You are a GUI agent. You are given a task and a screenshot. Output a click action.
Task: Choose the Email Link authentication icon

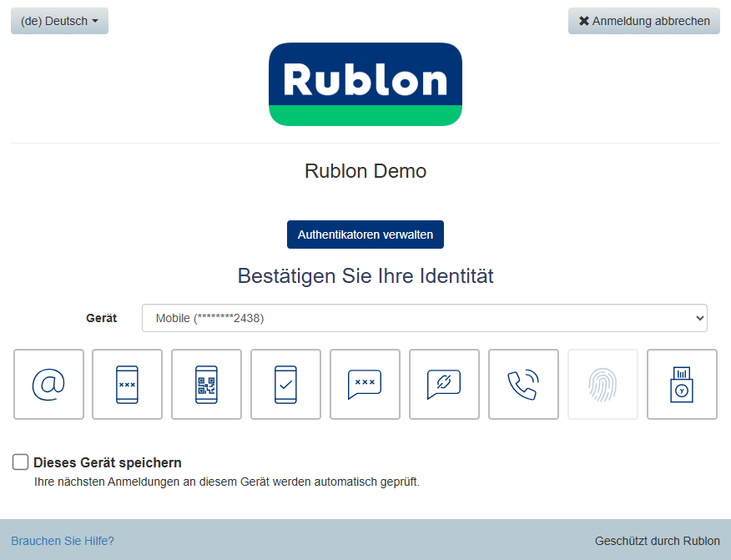[48, 384]
